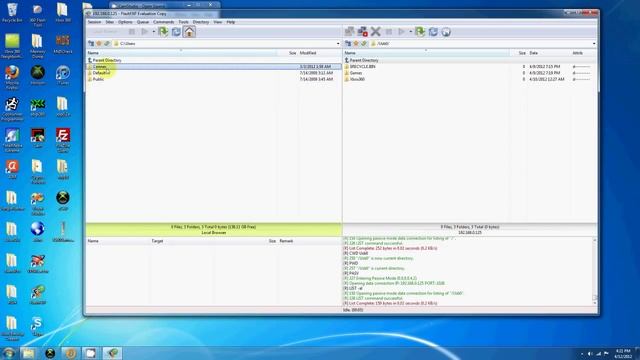This screenshot has width=640, height=360.
Task: Open the Recycle Bin desktop icon
Action: 12,13
